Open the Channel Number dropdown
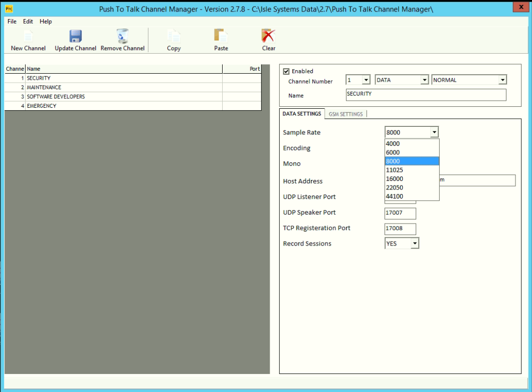This screenshot has width=532, height=392. tap(366, 80)
